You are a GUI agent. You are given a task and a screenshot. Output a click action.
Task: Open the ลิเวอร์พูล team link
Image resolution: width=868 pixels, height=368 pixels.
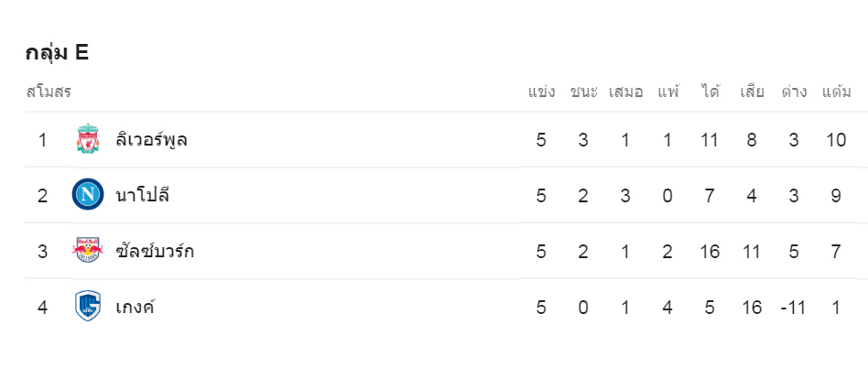(152, 140)
